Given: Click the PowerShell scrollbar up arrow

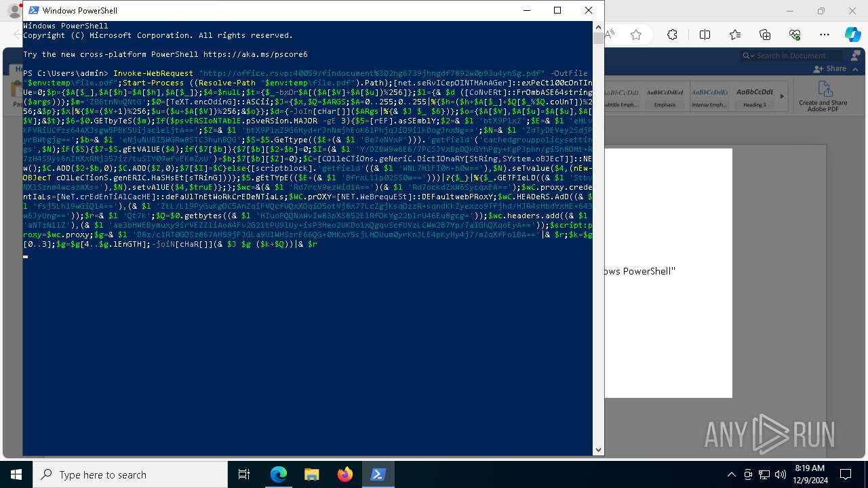Looking at the screenshot, I should pos(598,27).
